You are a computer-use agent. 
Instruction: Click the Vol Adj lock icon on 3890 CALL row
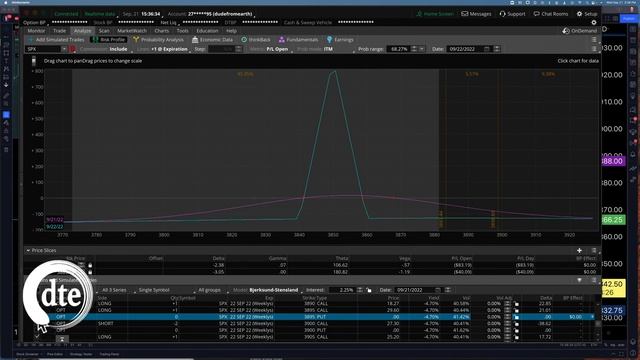(x=516, y=304)
